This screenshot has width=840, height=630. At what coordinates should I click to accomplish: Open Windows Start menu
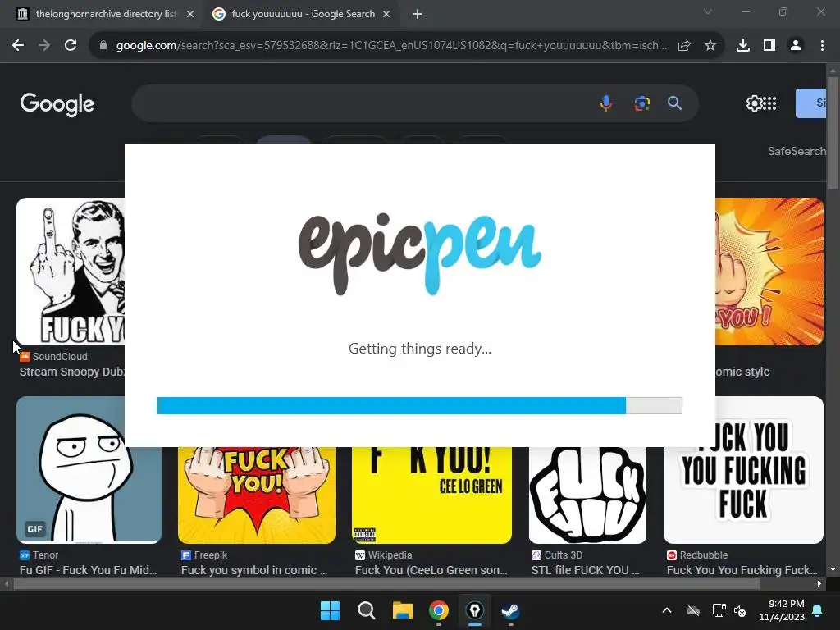[x=330, y=610]
